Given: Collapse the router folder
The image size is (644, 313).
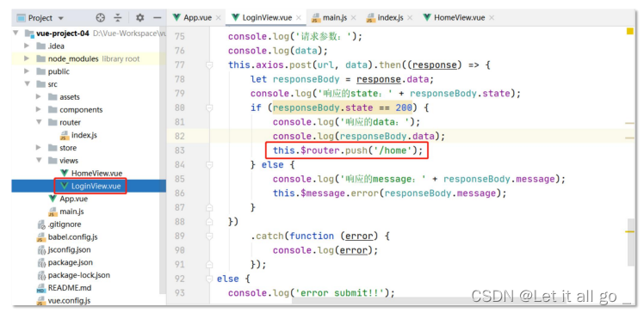Looking at the screenshot, I should click(x=39, y=122).
